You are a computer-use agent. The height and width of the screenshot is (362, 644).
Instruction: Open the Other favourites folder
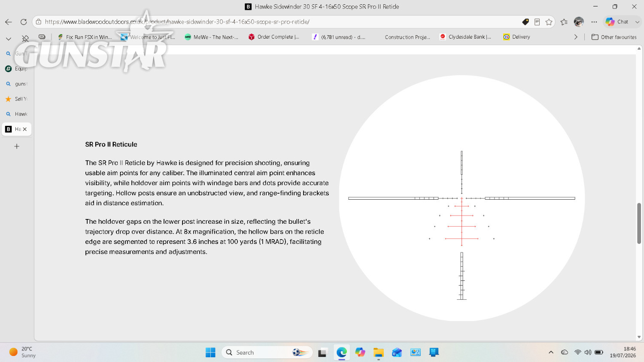pos(614,37)
